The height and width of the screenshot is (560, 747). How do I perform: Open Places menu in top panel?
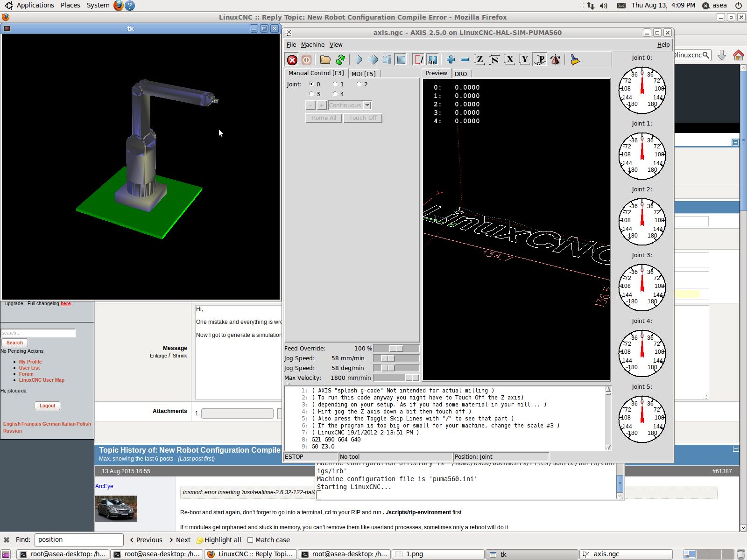point(70,5)
